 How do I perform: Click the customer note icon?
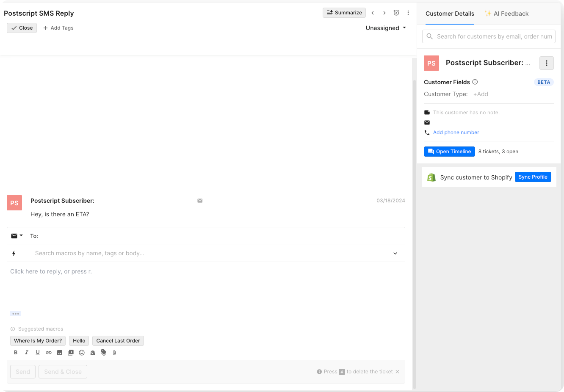pyautogui.click(x=427, y=113)
